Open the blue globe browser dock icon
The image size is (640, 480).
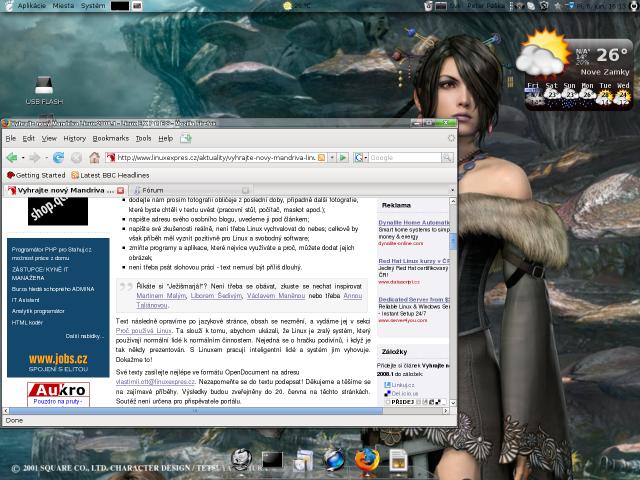(334, 460)
